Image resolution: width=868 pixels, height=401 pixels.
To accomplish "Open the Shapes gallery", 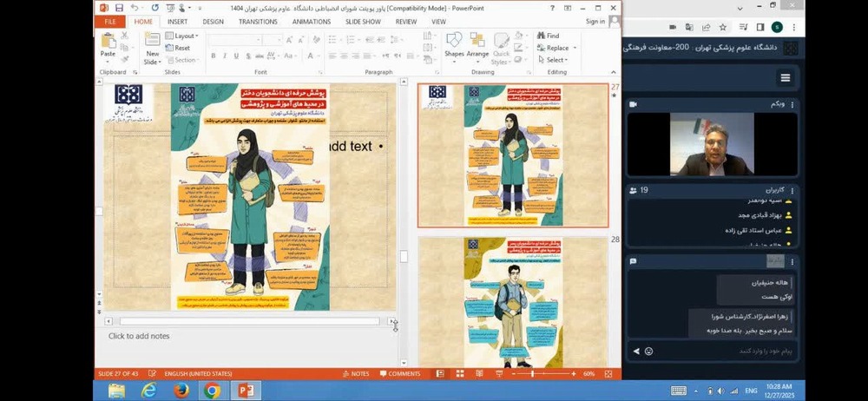I will pyautogui.click(x=454, y=42).
